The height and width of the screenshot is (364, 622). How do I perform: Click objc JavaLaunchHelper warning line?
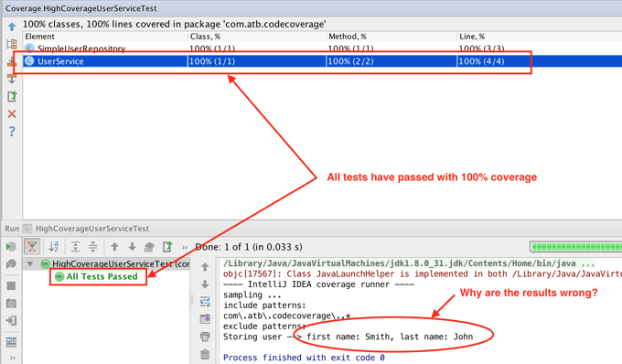tap(422, 274)
